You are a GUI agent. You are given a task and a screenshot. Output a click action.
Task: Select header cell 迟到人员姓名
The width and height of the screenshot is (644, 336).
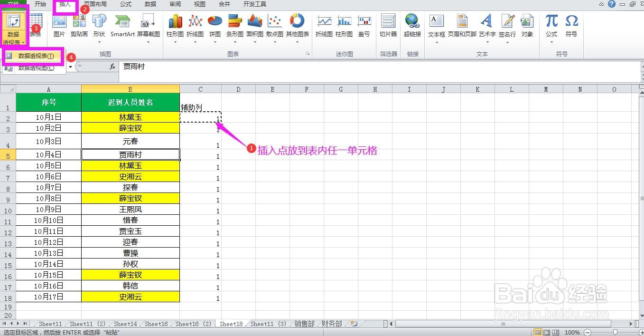click(131, 102)
